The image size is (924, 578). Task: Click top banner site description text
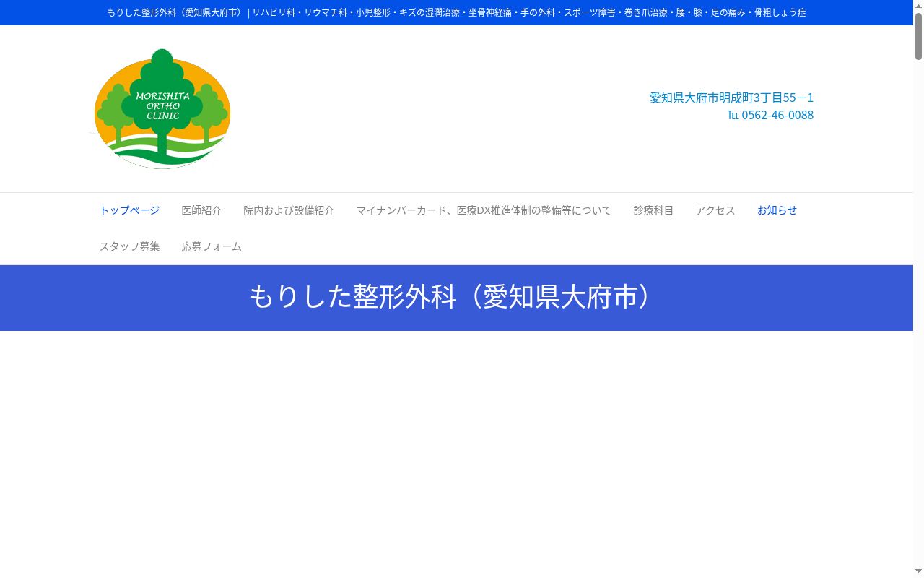point(456,12)
